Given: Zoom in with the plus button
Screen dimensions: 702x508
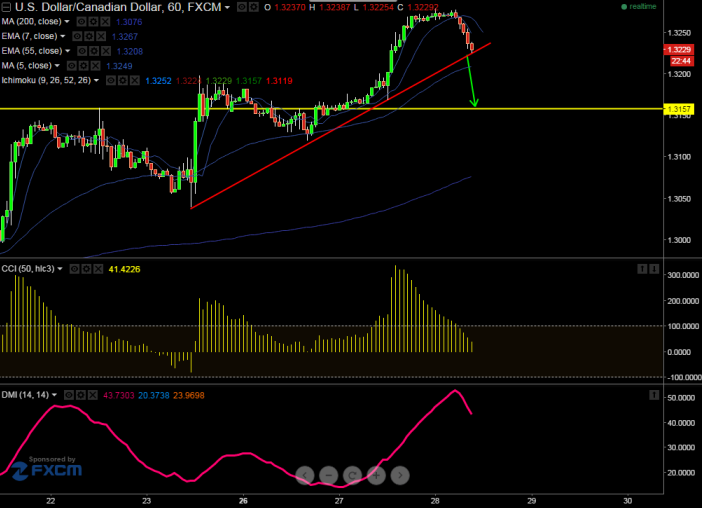Looking at the screenshot, I should pos(376,475).
